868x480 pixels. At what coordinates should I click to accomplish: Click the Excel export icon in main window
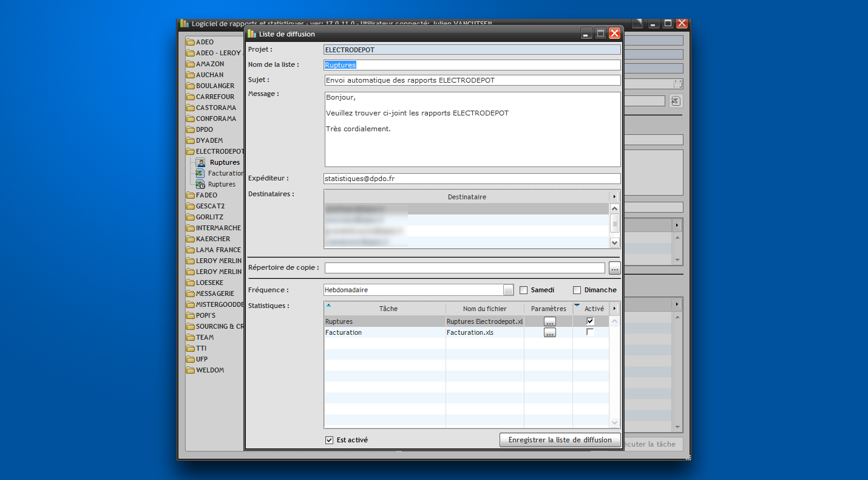tap(676, 101)
